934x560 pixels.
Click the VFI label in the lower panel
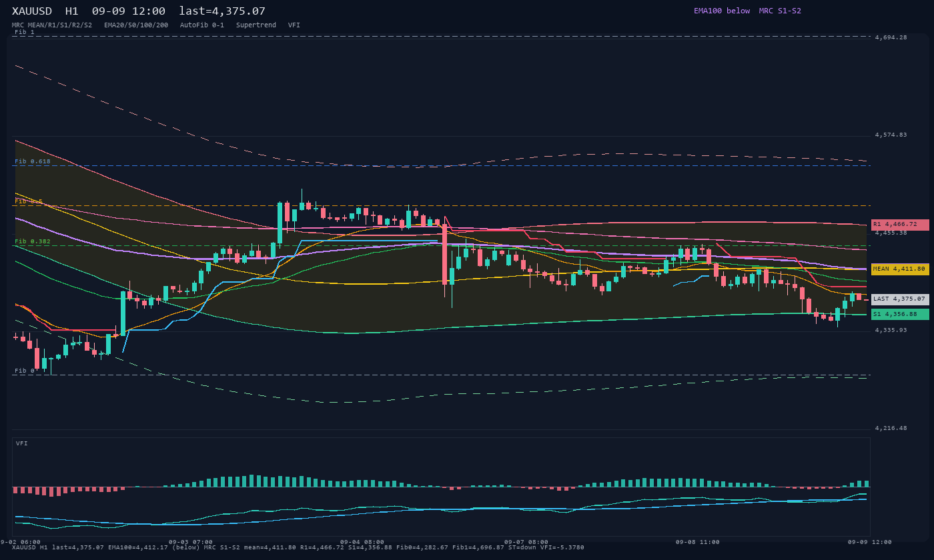pos(22,443)
